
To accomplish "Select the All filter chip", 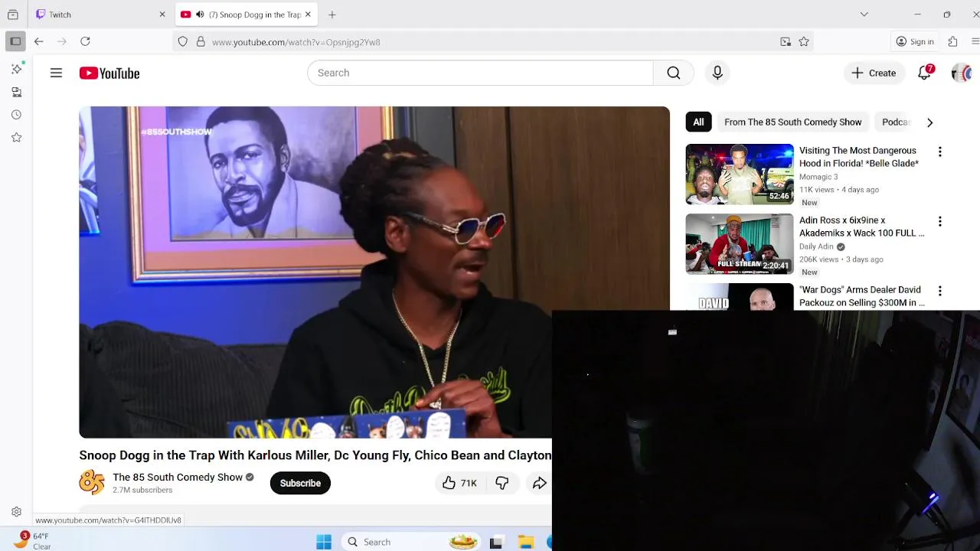I will 698,122.
